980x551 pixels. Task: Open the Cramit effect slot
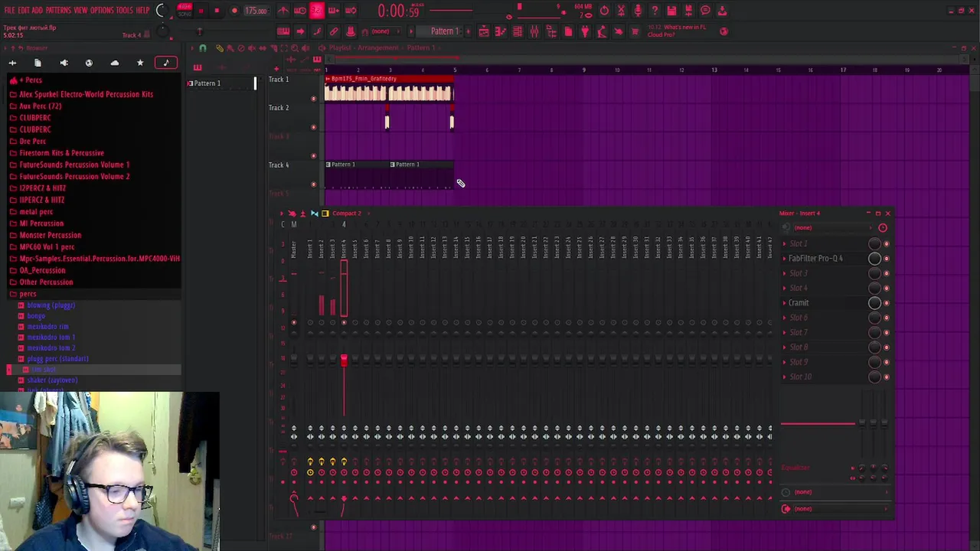coord(799,303)
